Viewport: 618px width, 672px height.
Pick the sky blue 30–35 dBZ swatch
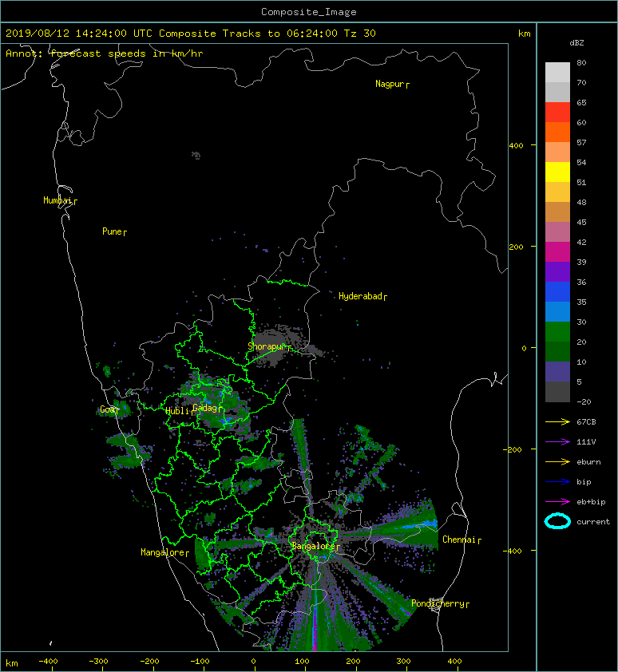[x=557, y=311]
